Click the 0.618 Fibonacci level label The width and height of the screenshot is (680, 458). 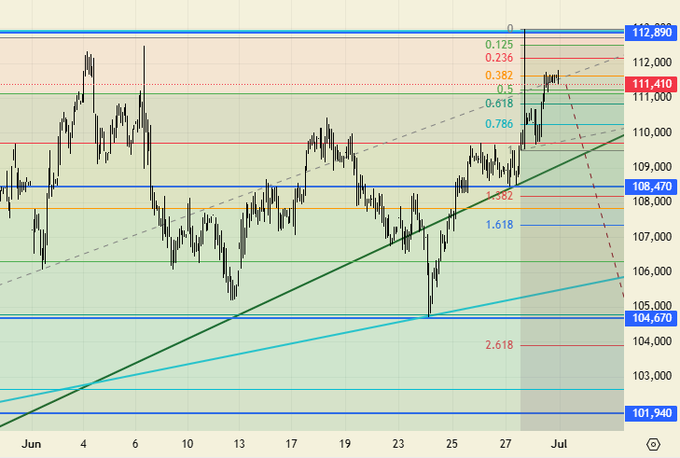[x=499, y=103]
